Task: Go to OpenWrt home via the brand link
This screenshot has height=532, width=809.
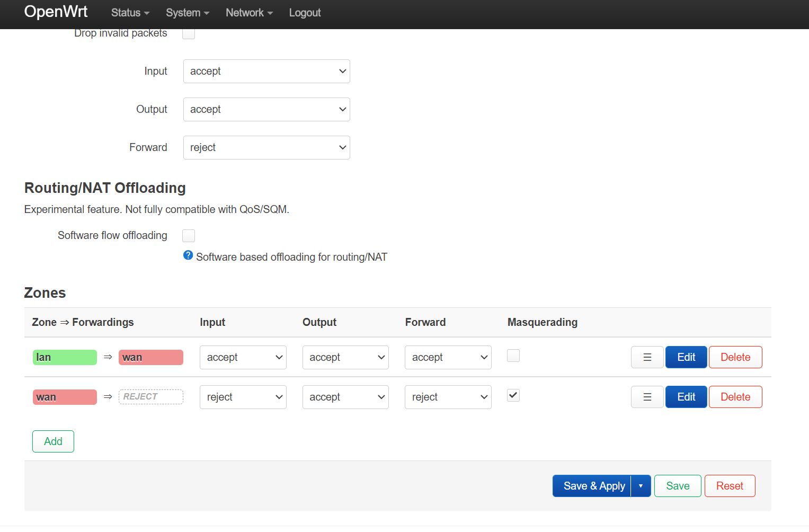Action: coord(56,12)
